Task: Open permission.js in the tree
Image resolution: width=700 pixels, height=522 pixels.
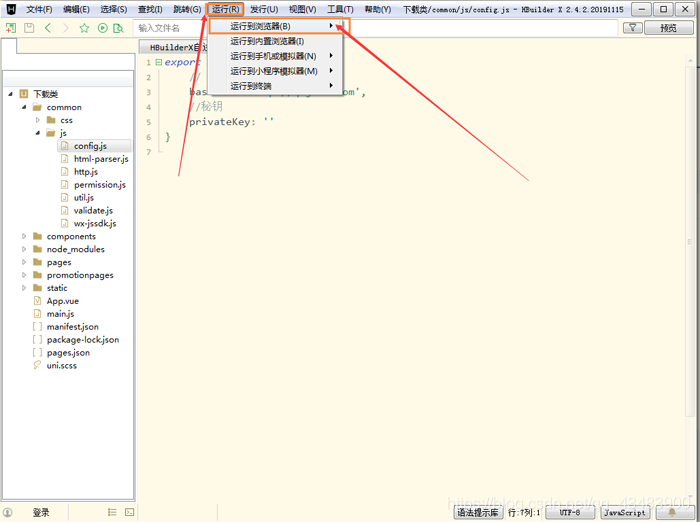Action: pos(100,185)
